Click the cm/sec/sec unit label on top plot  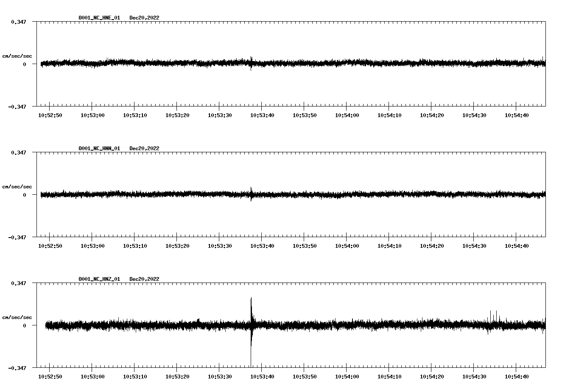coord(17,55)
